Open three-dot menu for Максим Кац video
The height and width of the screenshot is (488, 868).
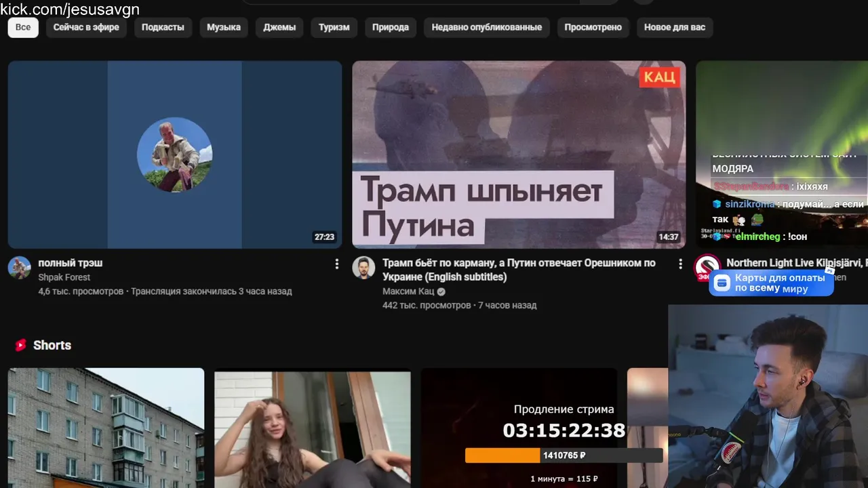point(680,264)
